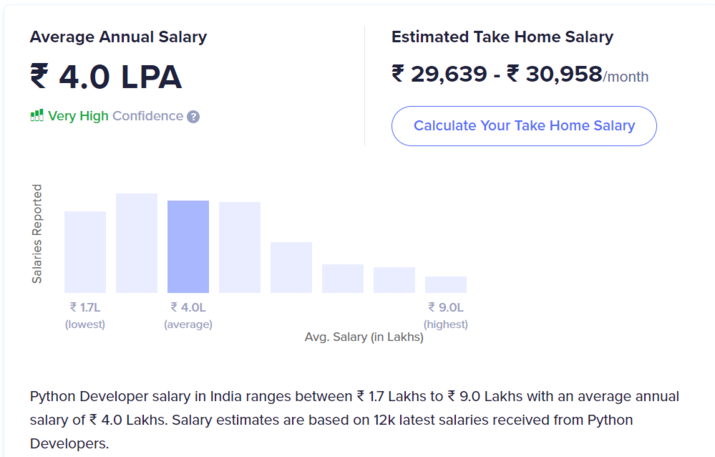Screen dimensions: 715x457
Task: Click the confidence help question mark icon
Action: pos(194,116)
